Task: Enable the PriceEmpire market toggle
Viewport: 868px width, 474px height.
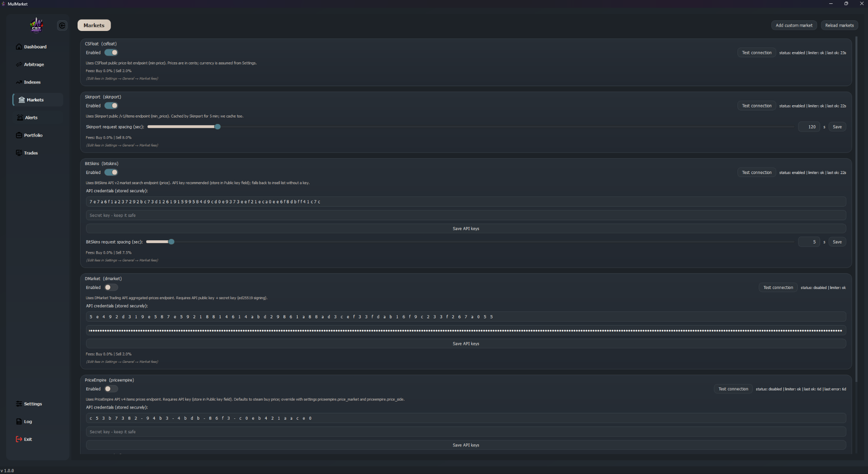Action: point(111,389)
